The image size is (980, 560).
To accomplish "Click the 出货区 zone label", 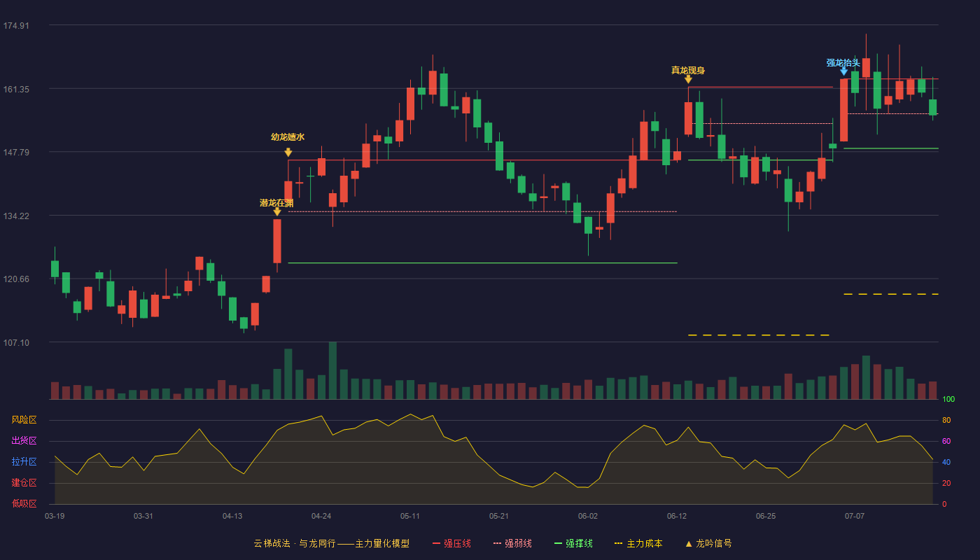I will (24, 441).
